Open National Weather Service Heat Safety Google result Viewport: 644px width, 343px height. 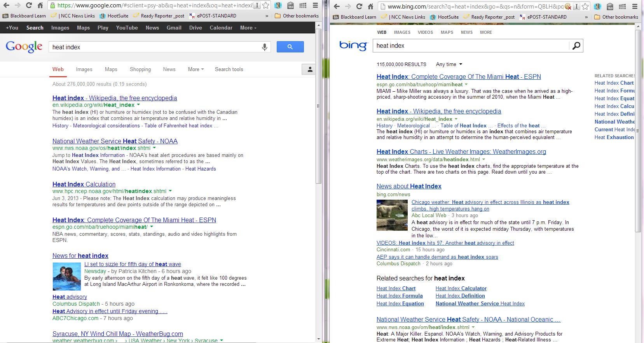pyautogui.click(x=115, y=141)
